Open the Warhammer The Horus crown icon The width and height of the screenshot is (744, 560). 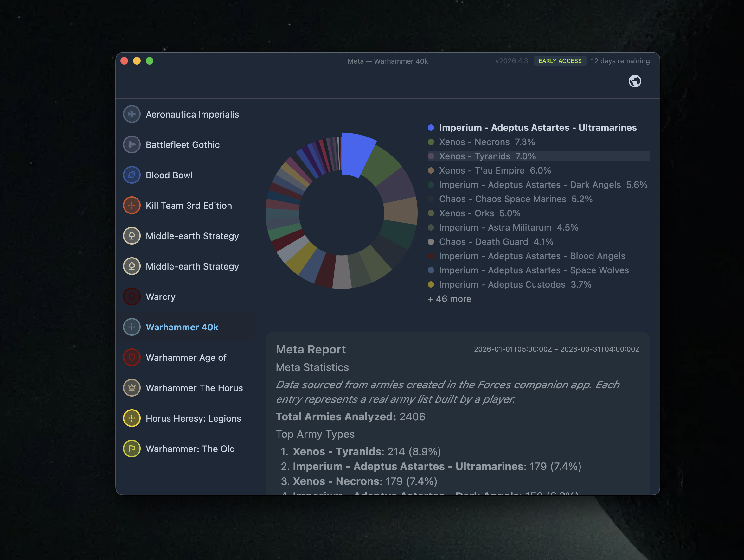(131, 388)
